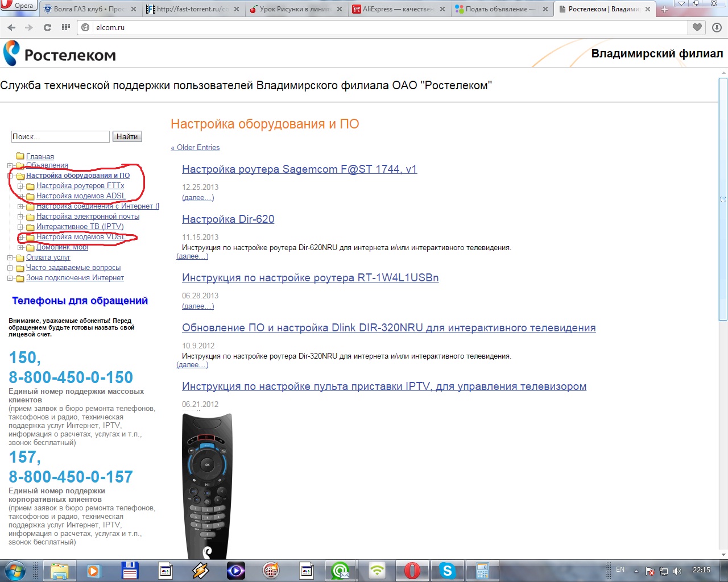Open Настройка роутера Sagemcom F@ST 1744 article
The height and width of the screenshot is (582, 728).
point(299,169)
